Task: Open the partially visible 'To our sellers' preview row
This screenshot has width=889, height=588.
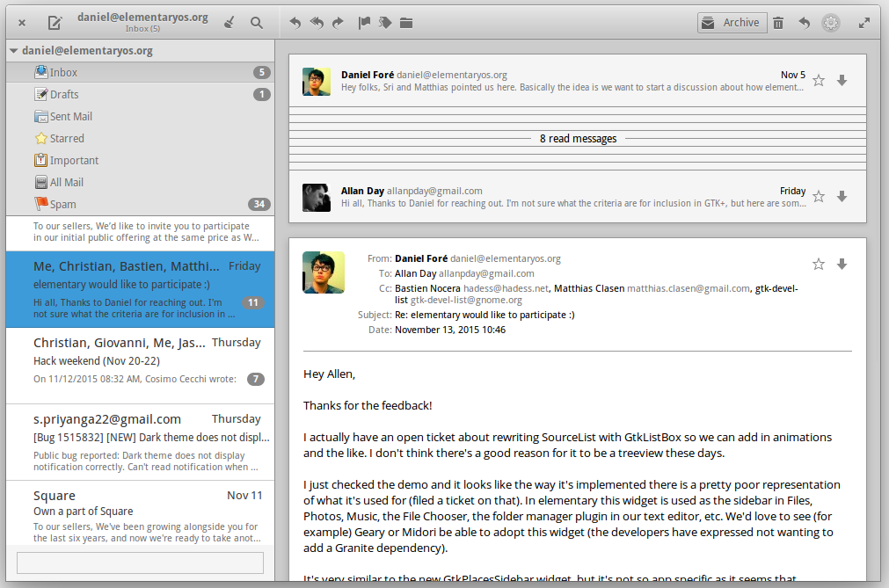Action: point(140,233)
